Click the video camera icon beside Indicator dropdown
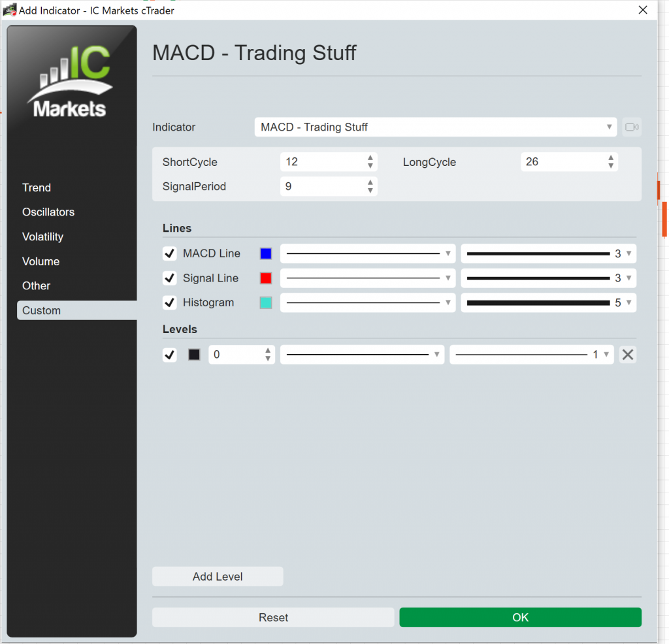 click(632, 127)
